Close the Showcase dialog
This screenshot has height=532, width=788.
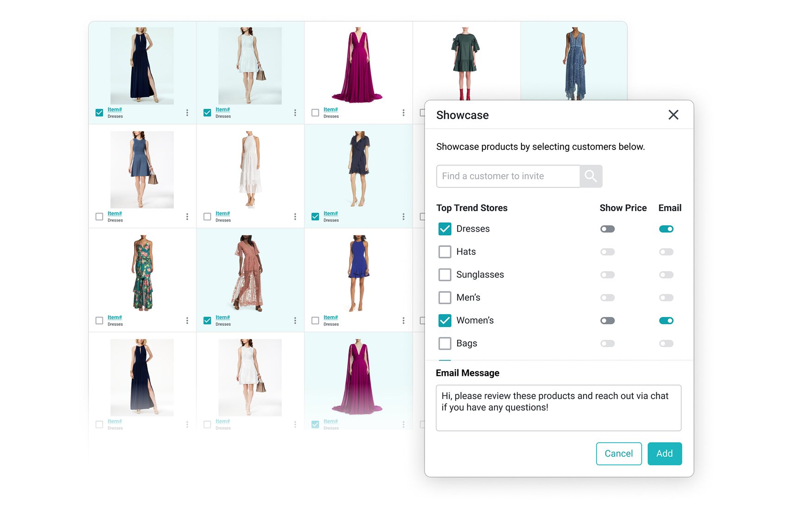click(x=673, y=115)
